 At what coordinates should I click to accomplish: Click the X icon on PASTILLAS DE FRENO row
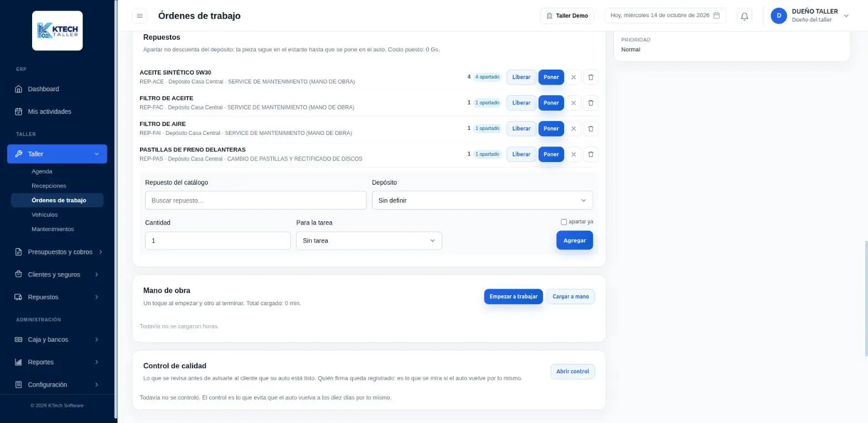click(573, 154)
